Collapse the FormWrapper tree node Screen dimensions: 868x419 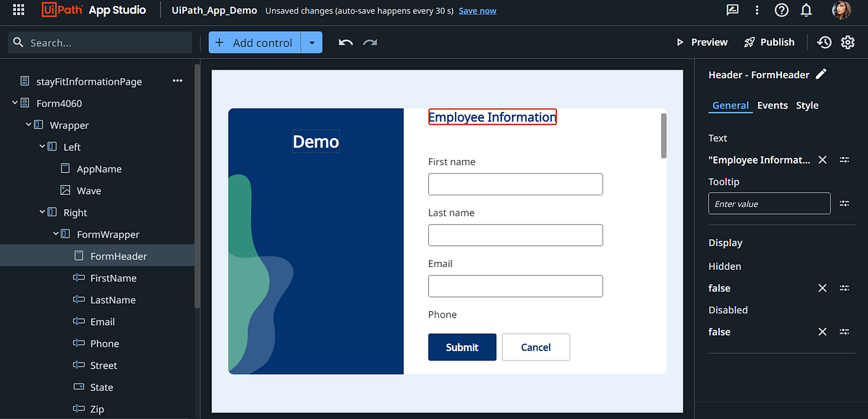click(x=55, y=234)
